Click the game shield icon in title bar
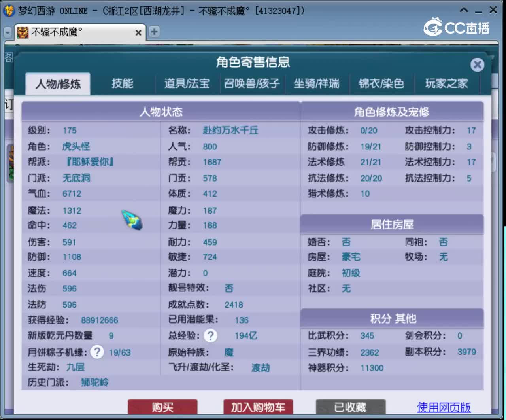The height and width of the screenshot is (420, 506). [9, 10]
